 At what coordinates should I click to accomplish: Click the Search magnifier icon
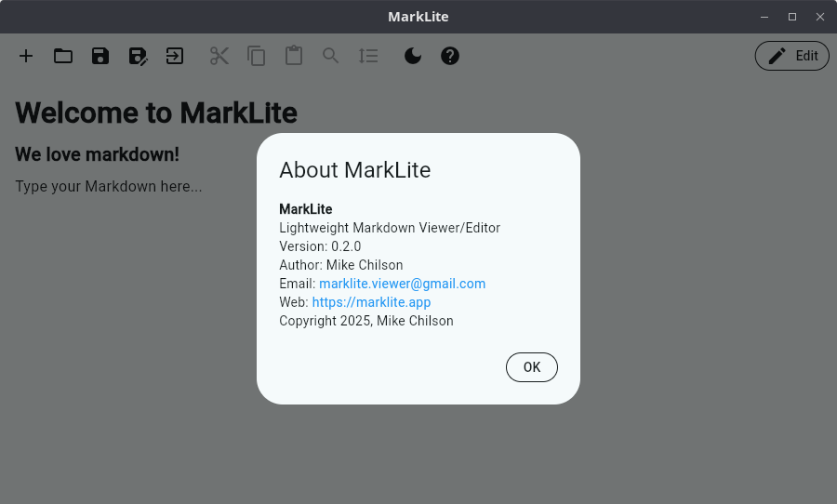[x=331, y=56]
